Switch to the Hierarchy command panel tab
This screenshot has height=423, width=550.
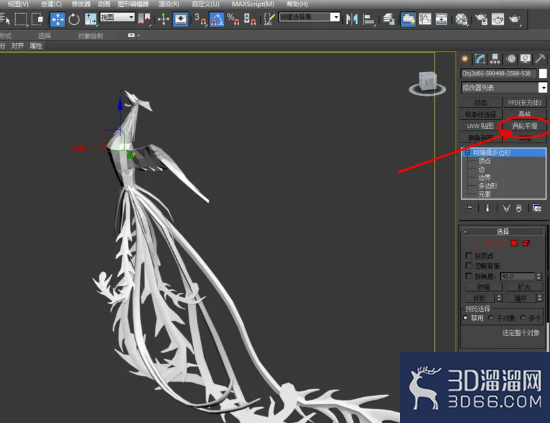pos(495,59)
